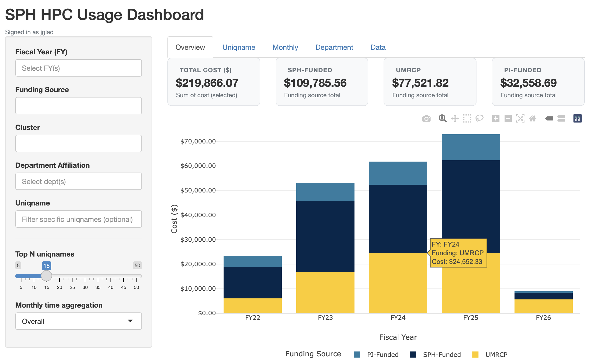The width and height of the screenshot is (612, 364).
Task: Reset chart axes with the home icon
Action: click(x=533, y=118)
